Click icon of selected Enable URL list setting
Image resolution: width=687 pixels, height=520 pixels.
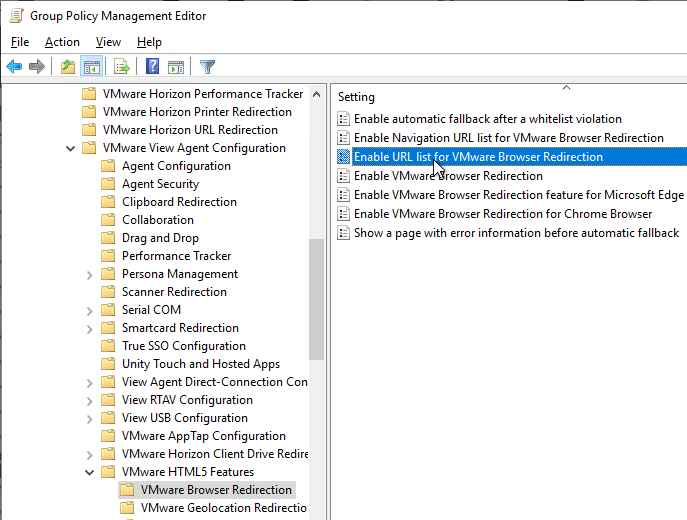point(344,156)
